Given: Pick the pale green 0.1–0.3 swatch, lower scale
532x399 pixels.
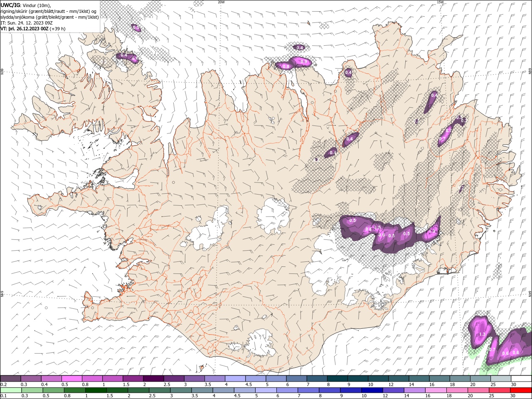Looking at the screenshot, I should 10,390.
